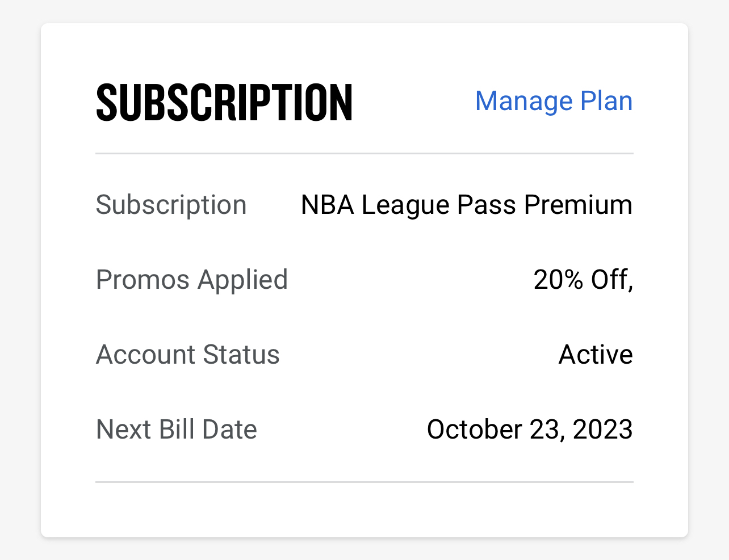
Task: Click the Active account status value
Action: tap(596, 355)
